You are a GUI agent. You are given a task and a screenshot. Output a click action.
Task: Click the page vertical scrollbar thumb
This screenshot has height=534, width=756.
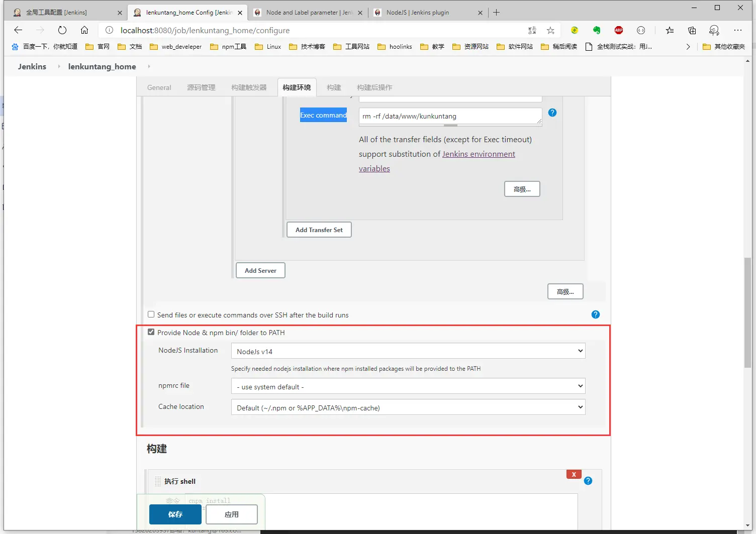747,312
